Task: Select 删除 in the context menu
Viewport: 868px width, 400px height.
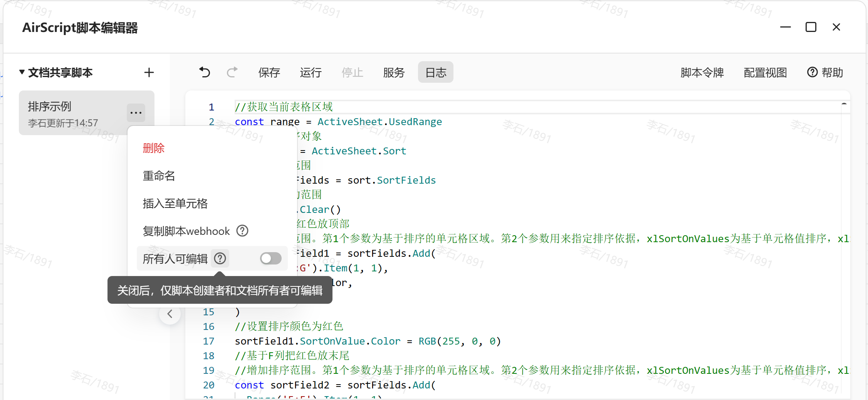Action: pyautogui.click(x=153, y=148)
